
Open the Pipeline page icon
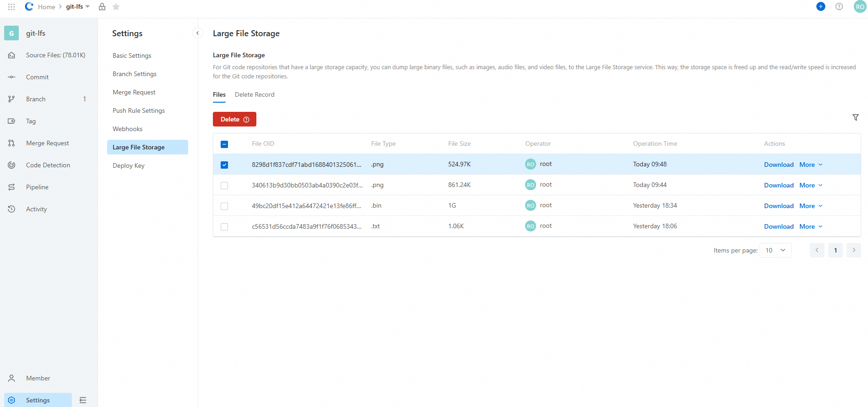[11, 187]
